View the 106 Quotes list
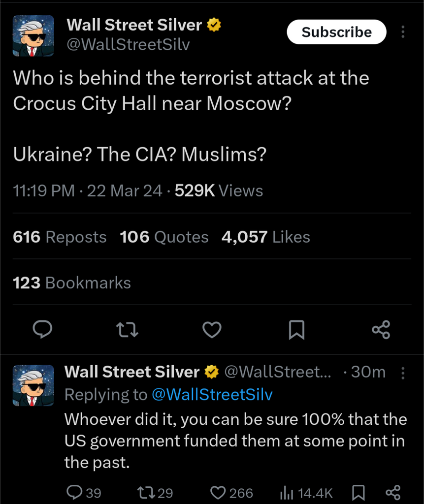This screenshot has width=424, height=504. tap(164, 237)
